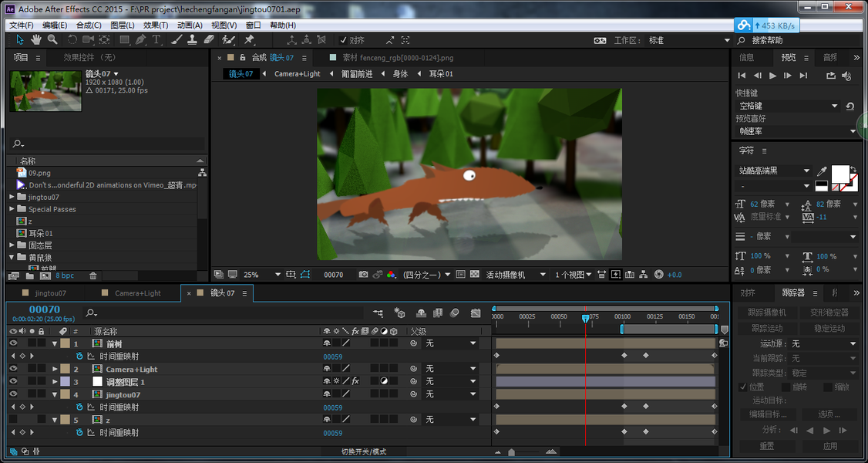Expand the jingtou07 folder in Project panel
The width and height of the screenshot is (868, 463).
click(x=12, y=198)
